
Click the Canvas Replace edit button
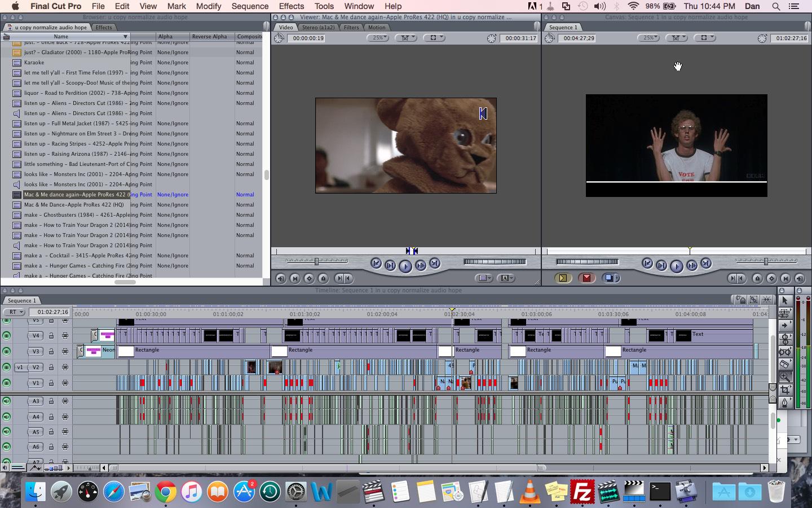[611, 278]
